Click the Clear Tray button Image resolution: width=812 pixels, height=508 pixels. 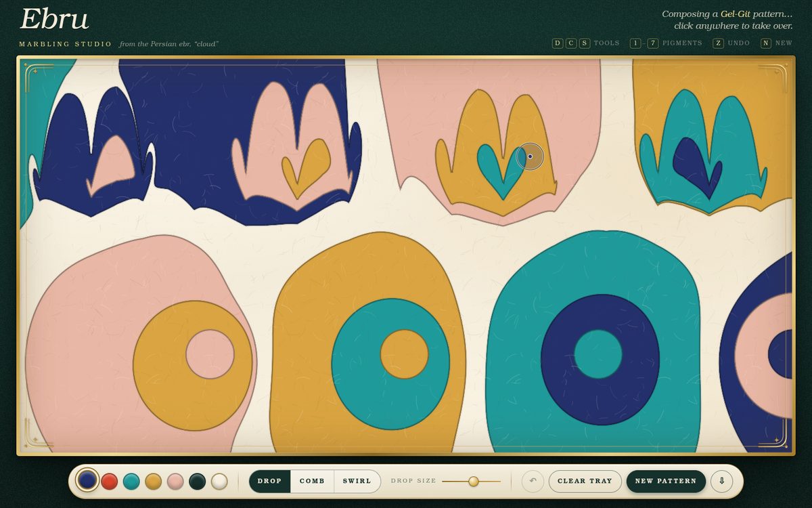click(x=585, y=481)
